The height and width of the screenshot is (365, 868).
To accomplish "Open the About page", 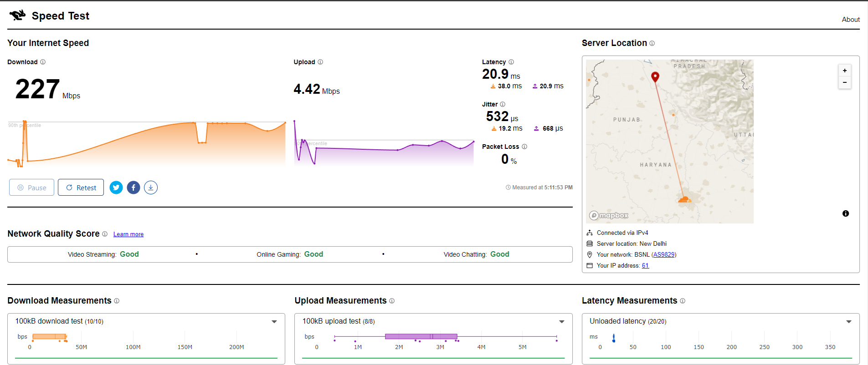I will 850,20.
